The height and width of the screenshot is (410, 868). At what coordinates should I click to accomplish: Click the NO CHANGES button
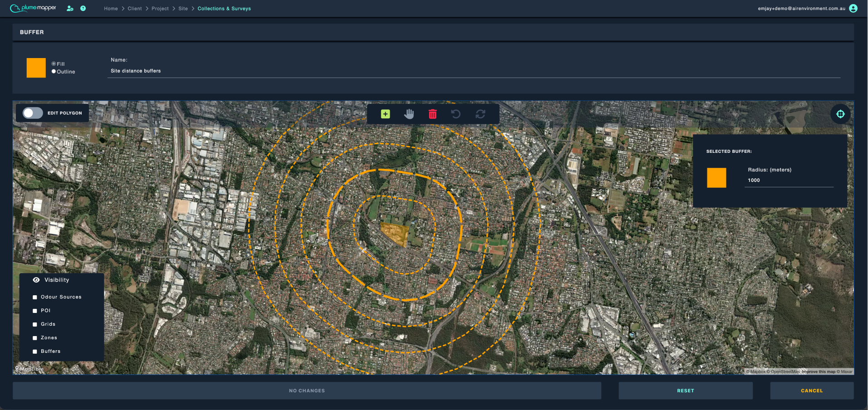[307, 390]
